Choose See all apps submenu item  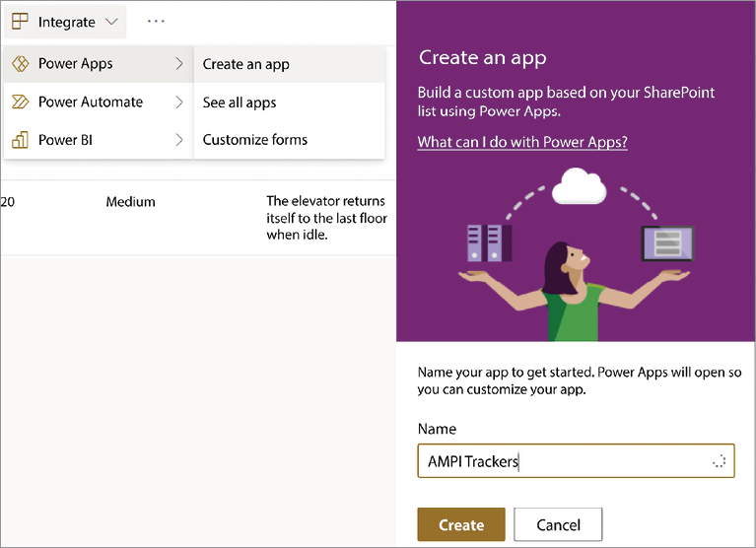click(x=289, y=103)
